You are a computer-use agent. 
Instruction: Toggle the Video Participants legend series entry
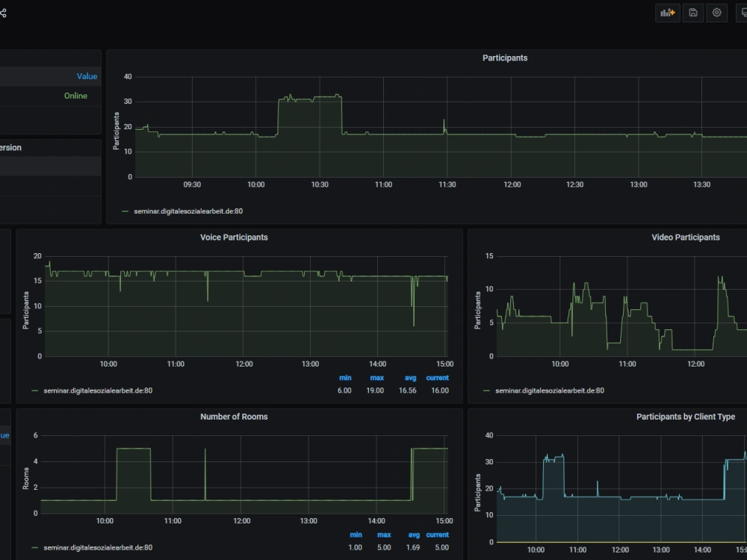point(549,391)
